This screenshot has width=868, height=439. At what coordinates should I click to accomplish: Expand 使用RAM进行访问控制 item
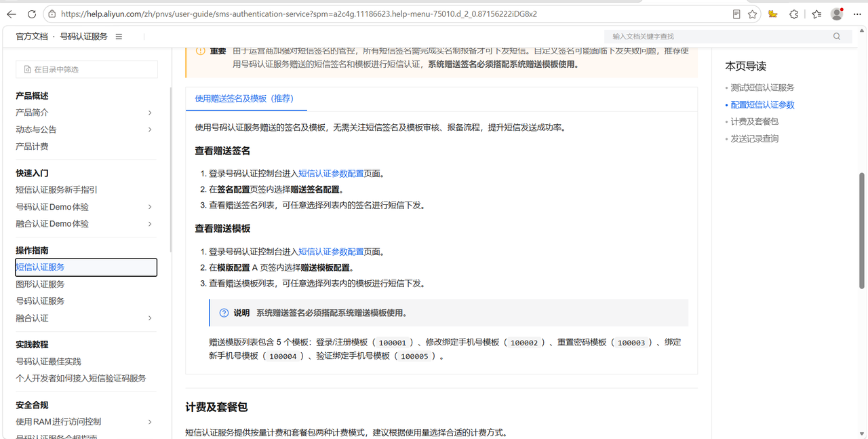click(x=150, y=422)
